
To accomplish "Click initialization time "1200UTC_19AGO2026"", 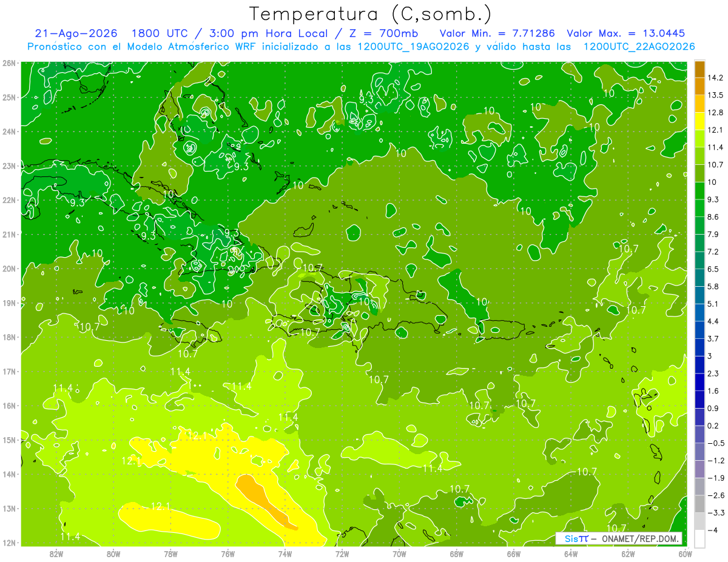I will (412, 47).
